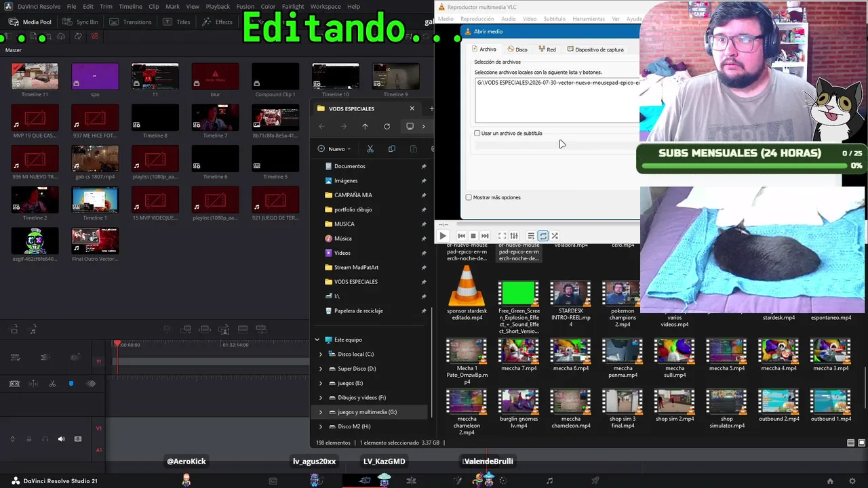Screen dimensions: 868x488
Task: Expand Super Disco (D:) drive
Action: coord(321,369)
